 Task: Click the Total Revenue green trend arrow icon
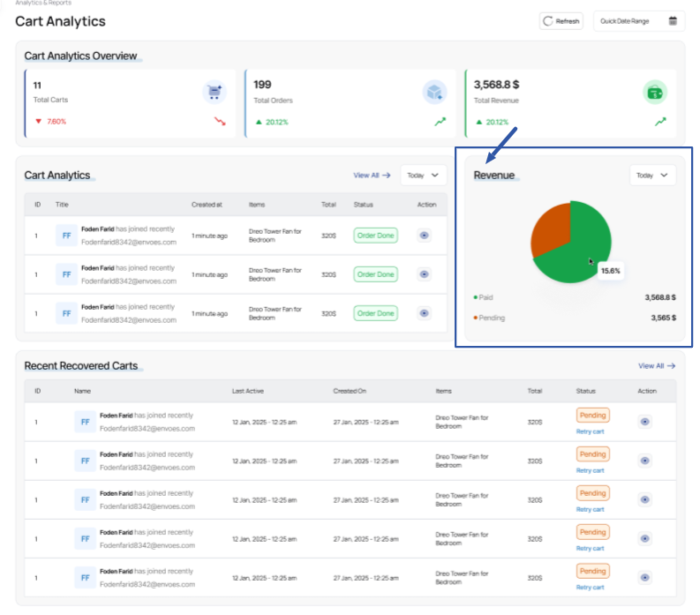pos(660,122)
